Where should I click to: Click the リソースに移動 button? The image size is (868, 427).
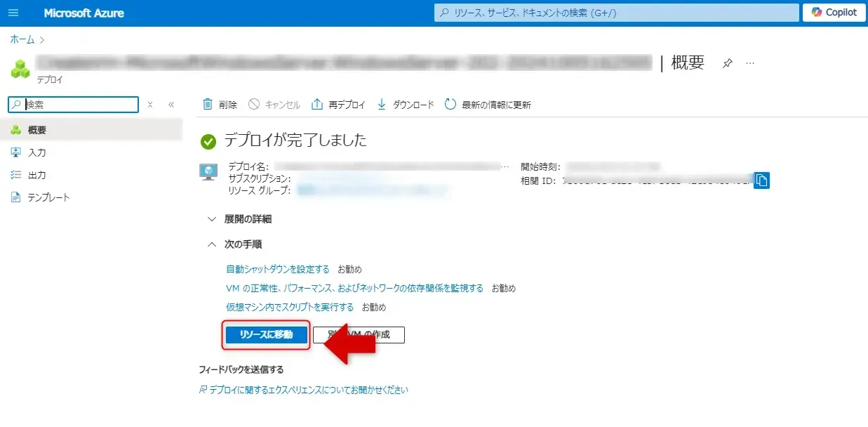[266, 335]
